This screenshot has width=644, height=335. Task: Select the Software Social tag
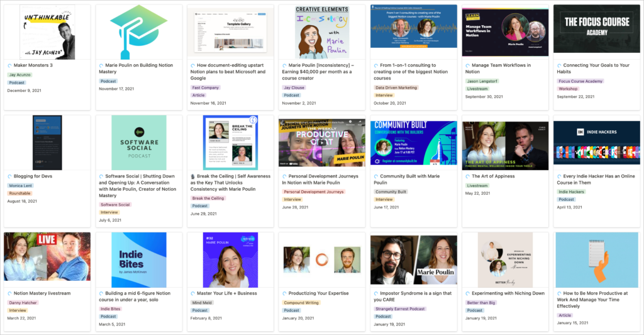[x=115, y=205]
